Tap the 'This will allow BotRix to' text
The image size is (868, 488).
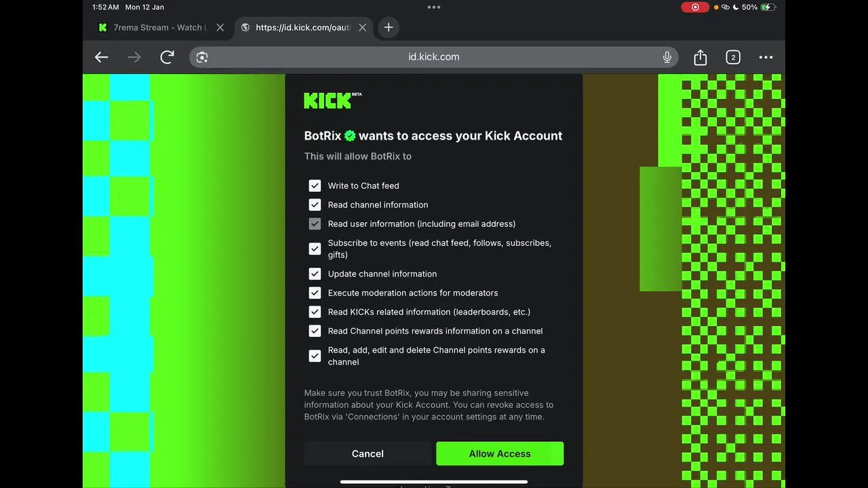pos(358,157)
